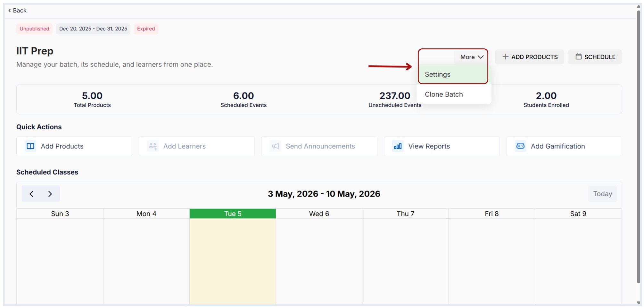Screen dimensions: 644x308
Task: Click the View Reports bar chart icon
Action: [x=398, y=146]
